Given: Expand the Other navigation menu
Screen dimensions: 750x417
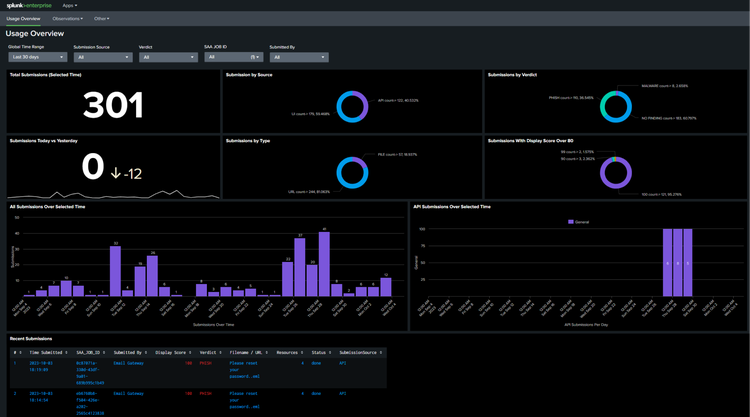Looking at the screenshot, I should point(102,18).
